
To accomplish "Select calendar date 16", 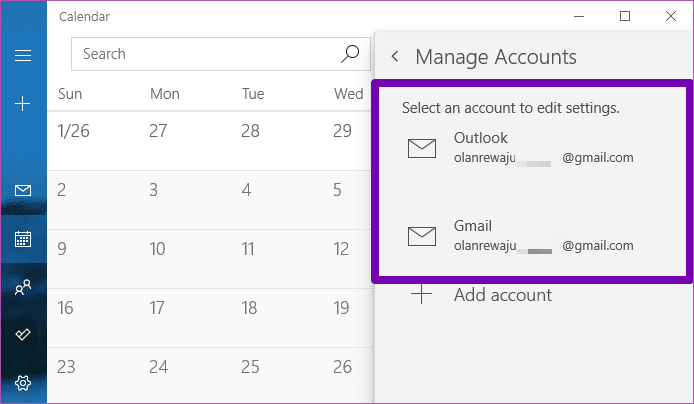I will (x=65, y=308).
